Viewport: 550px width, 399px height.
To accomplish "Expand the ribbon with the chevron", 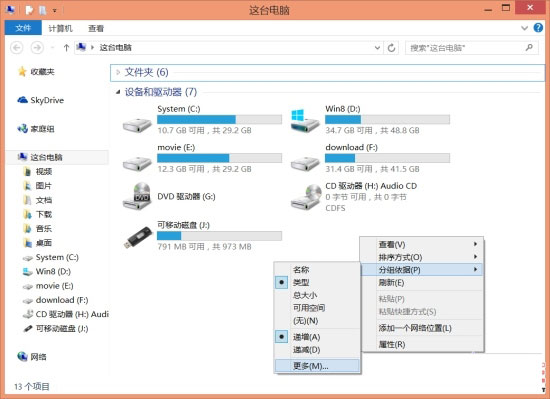I will tap(524, 28).
